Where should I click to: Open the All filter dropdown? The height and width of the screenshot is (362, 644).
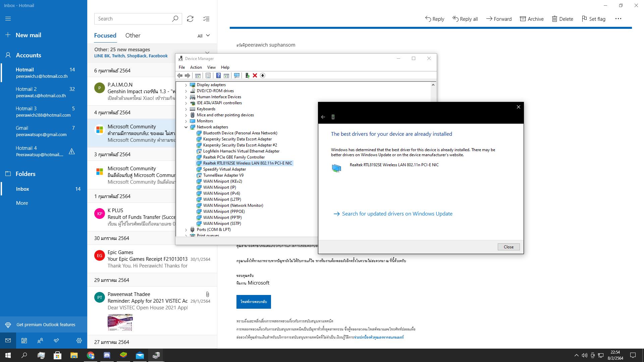pos(203,36)
